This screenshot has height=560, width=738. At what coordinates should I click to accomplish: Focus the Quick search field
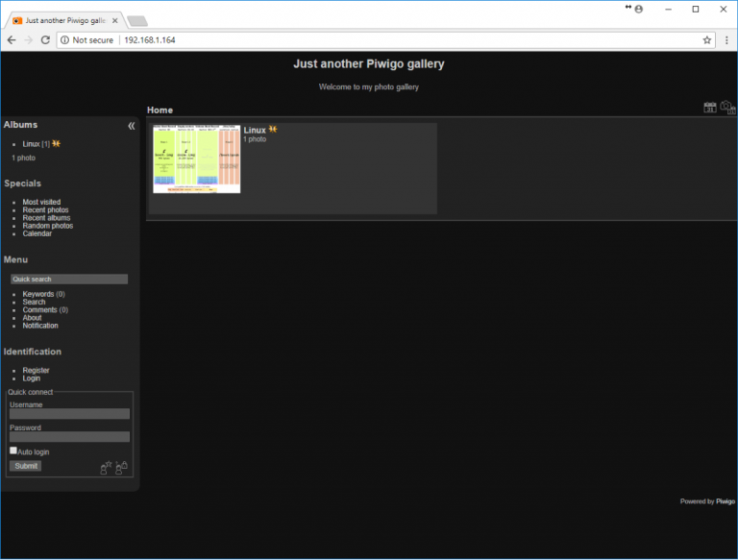[68, 280]
